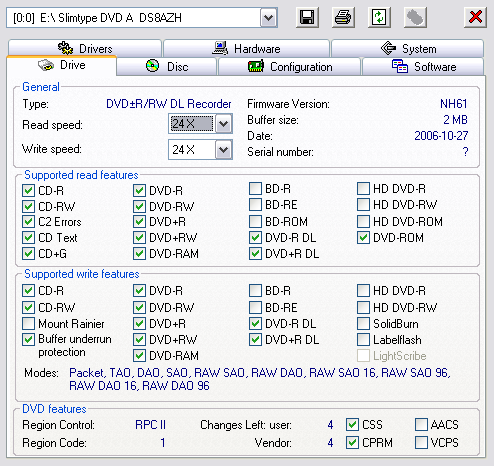Toggle CD Text read feature checkbox

coord(28,238)
